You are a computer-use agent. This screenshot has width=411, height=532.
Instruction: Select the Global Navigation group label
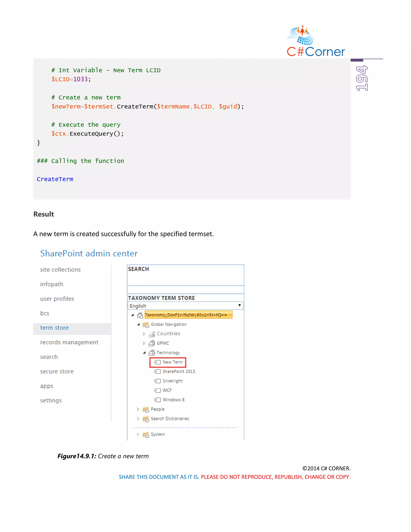pyautogui.click(x=169, y=324)
